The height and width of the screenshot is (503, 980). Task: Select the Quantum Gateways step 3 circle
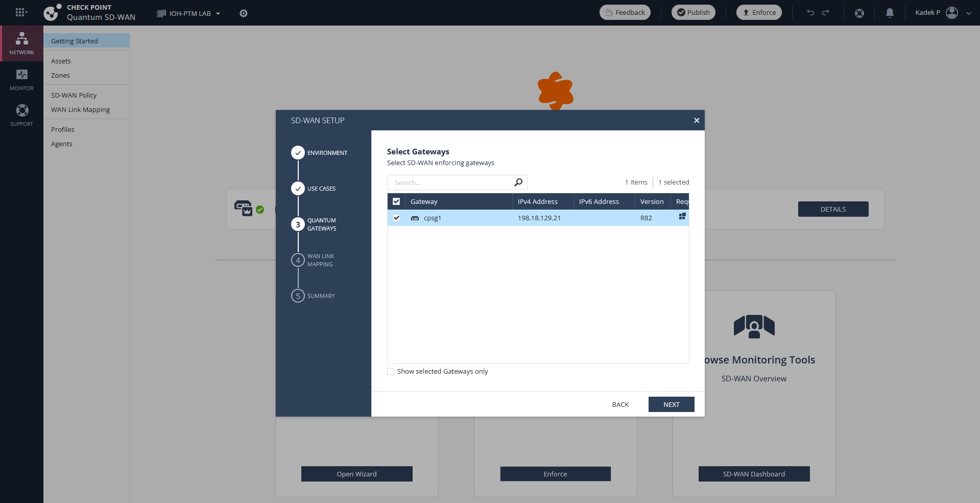pyautogui.click(x=298, y=224)
